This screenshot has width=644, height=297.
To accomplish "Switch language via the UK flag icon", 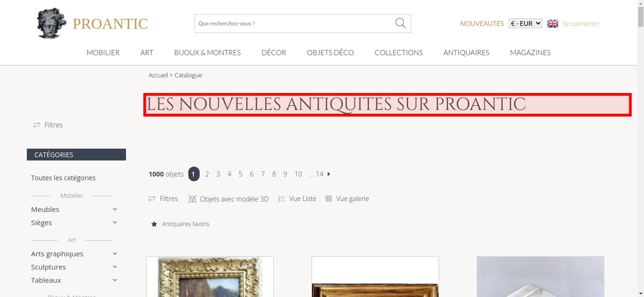I will 553,23.
